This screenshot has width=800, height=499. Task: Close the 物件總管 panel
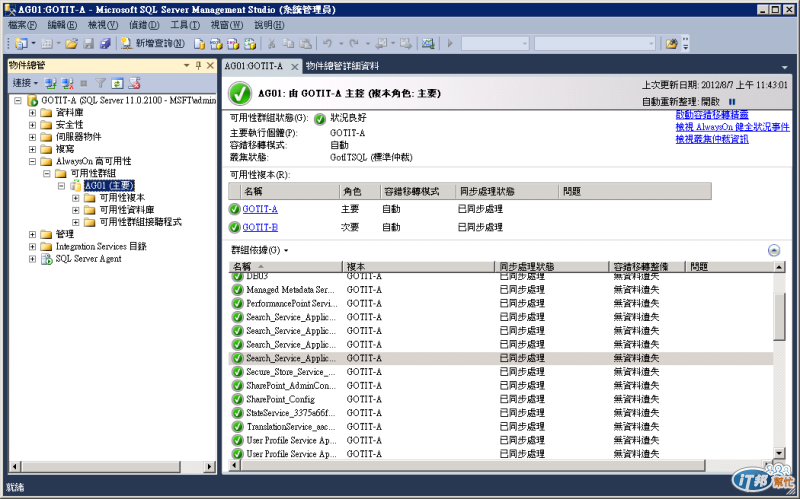pyautogui.click(x=210, y=65)
